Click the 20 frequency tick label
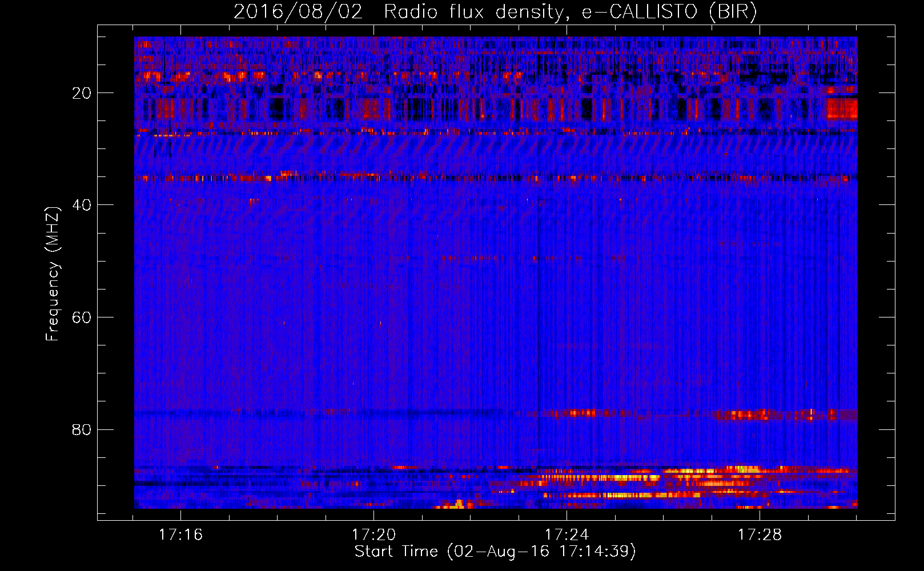Viewport: 924px width, 571px height. pos(82,93)
